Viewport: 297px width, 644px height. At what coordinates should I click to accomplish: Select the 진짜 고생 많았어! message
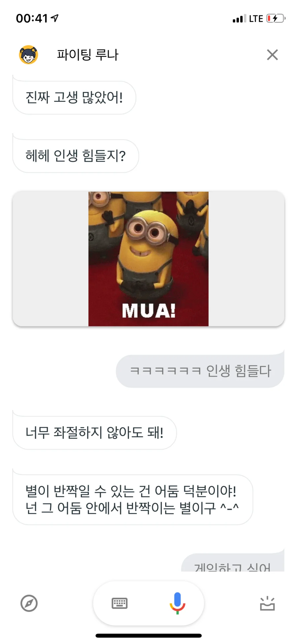coord(74,97)
